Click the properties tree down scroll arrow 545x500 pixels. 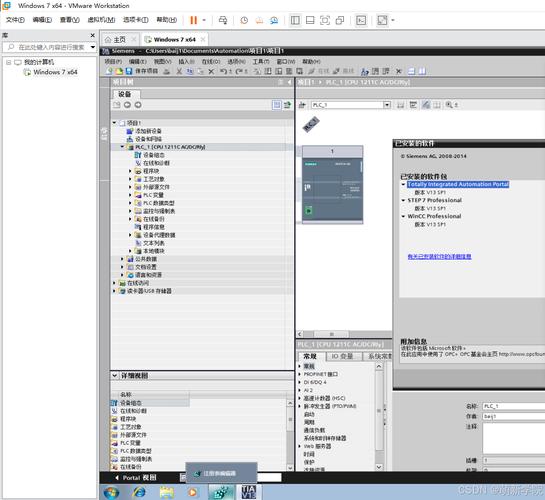(x=379, y=467)
